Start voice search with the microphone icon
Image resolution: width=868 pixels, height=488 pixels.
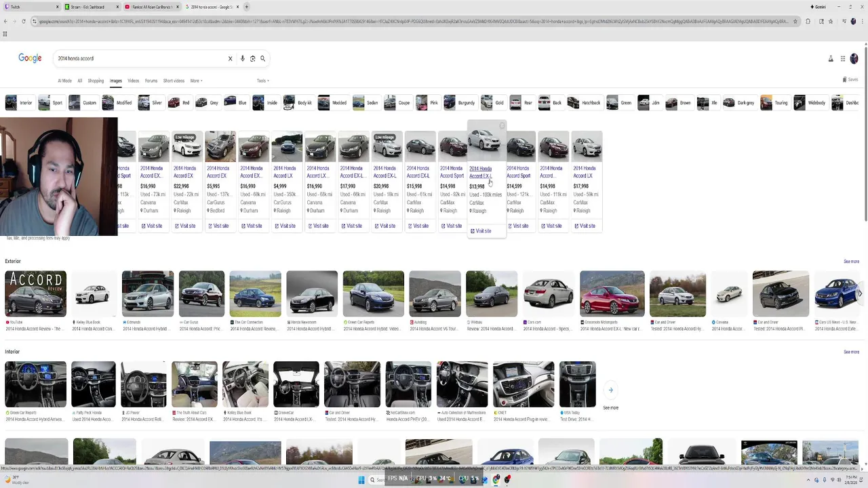243,58
